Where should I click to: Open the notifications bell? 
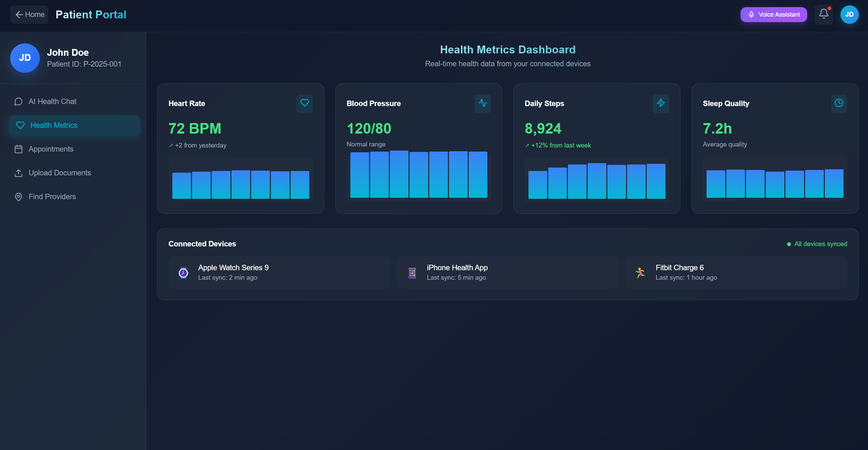point(823,14)
